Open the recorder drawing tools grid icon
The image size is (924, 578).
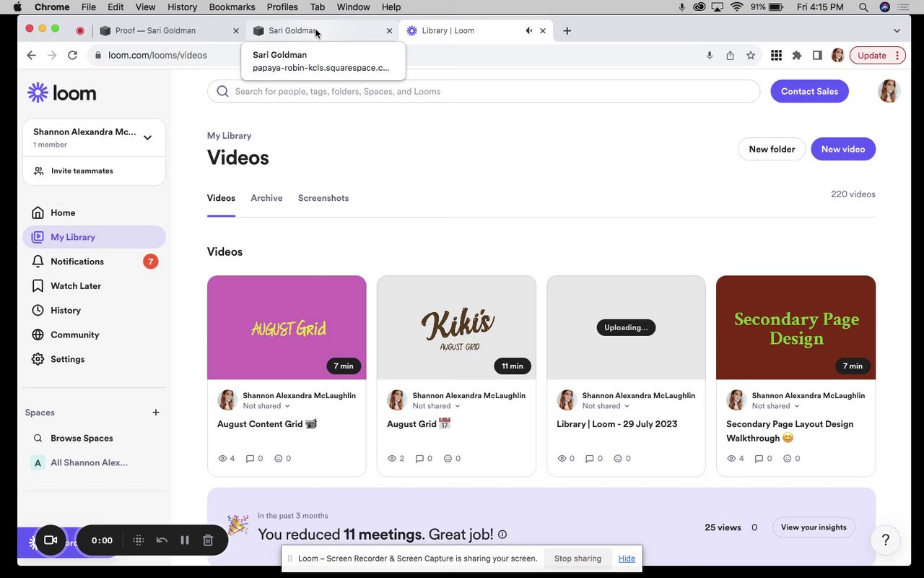pos(139,540)
